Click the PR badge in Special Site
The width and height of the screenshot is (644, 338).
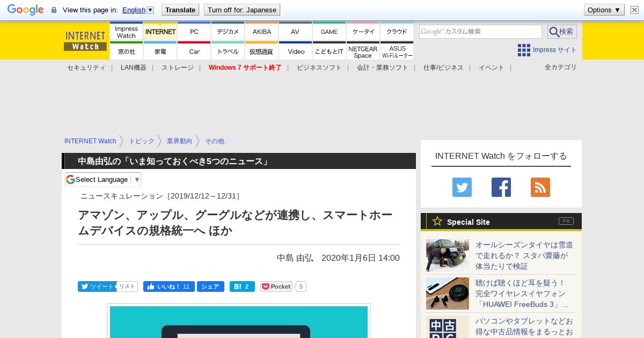point(566,221)
